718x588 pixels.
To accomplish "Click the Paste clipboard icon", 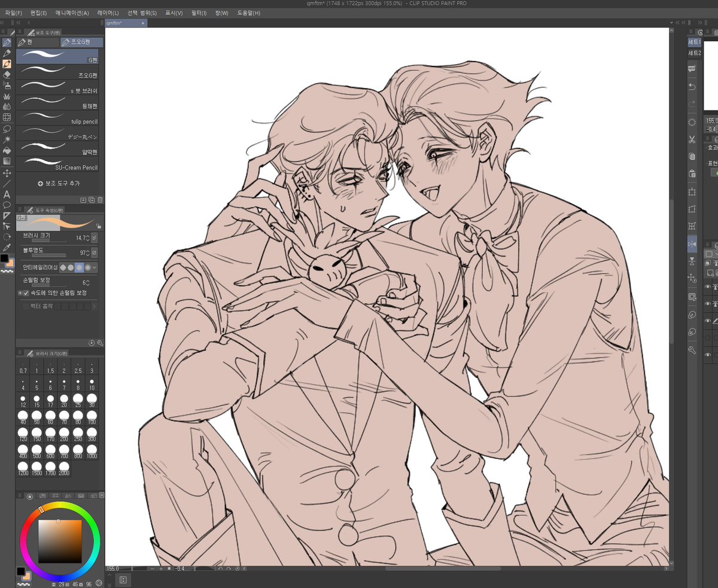I will (692, 174).
